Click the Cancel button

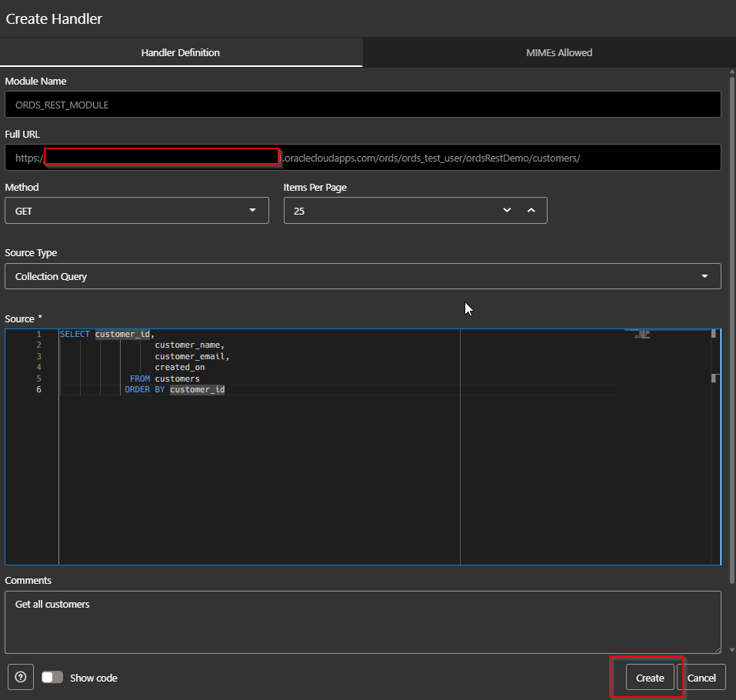pyautogui.click(x=702, y=678)
